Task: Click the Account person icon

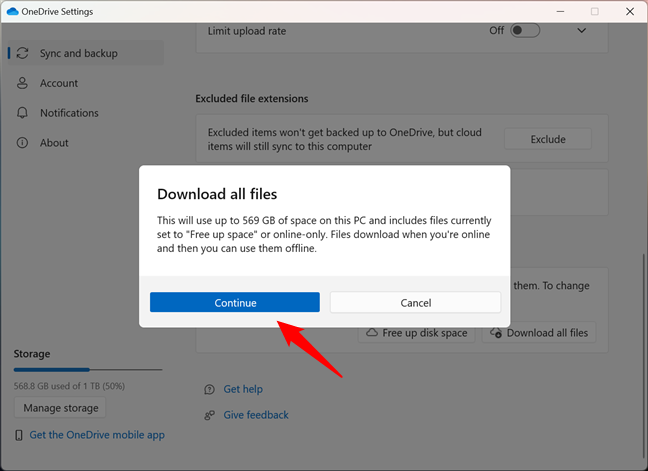Action: [22, 83]
